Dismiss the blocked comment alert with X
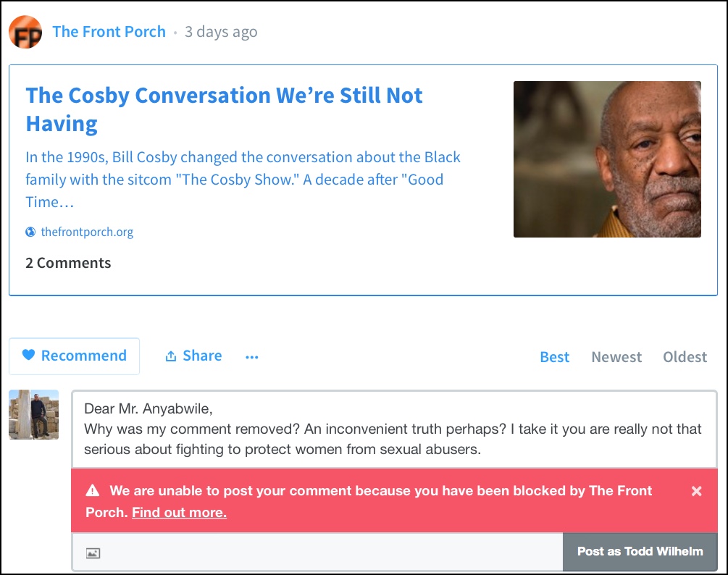This screenshot has height=575, width=728. [x=697, y=491]
